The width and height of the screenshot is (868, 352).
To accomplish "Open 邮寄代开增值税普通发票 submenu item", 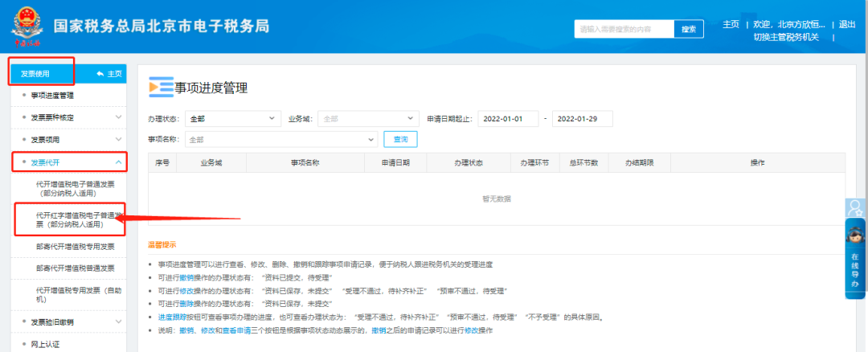I will tap(76, 268).
